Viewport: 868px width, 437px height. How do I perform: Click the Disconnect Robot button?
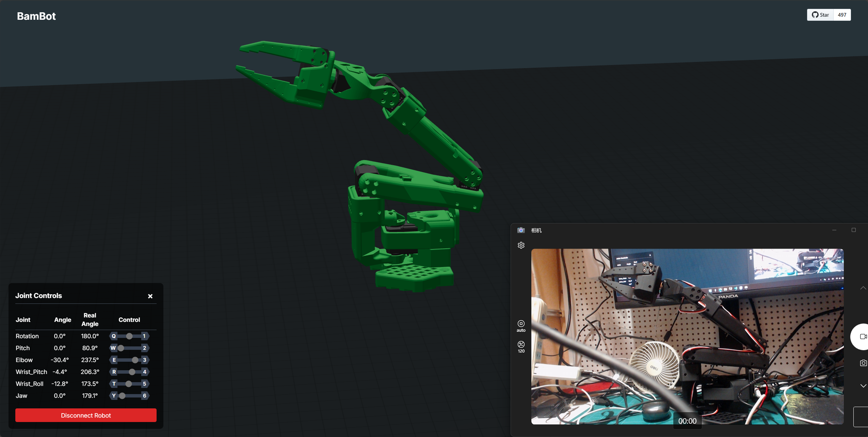[x=86, y=416]
